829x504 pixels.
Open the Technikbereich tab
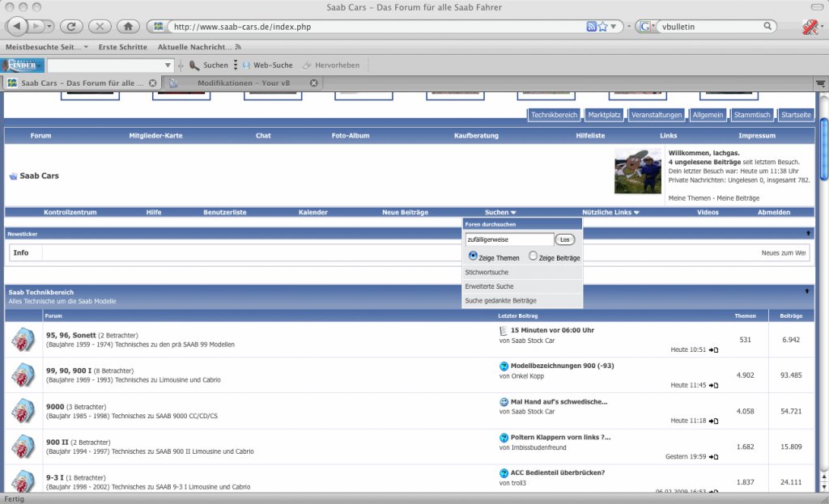pyautogui.click(x=554, y=115)
